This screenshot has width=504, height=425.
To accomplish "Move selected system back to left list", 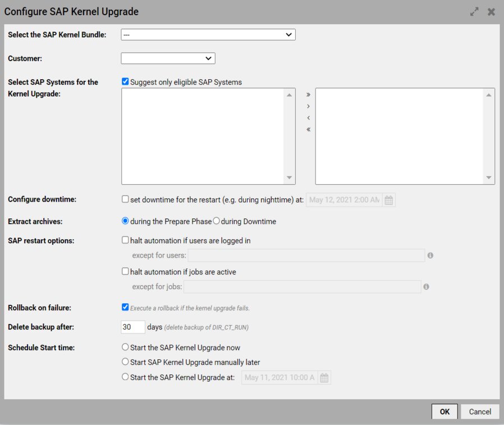I will tap(308, 117).
